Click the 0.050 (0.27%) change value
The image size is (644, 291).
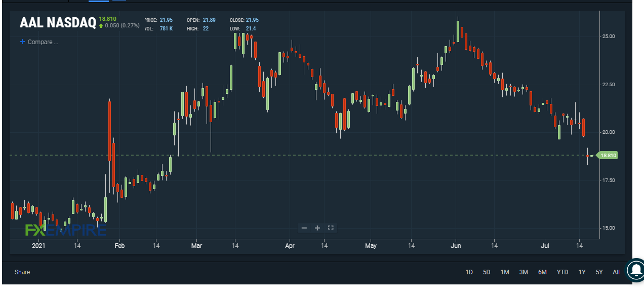pyautogui.click(x=122, y=25)
